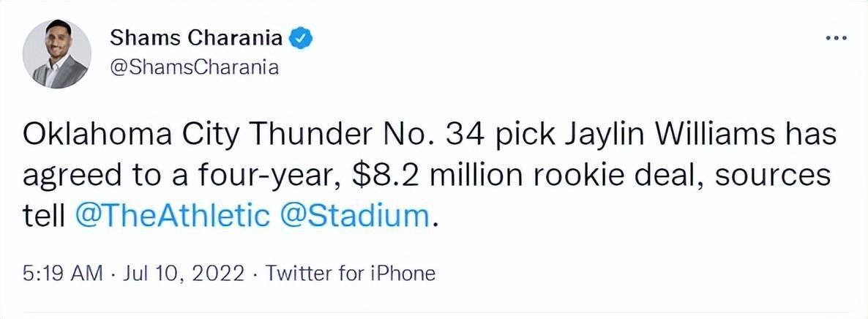868x319 pixels.
Task: Open the Shams Charania display name
Action: 197,38
